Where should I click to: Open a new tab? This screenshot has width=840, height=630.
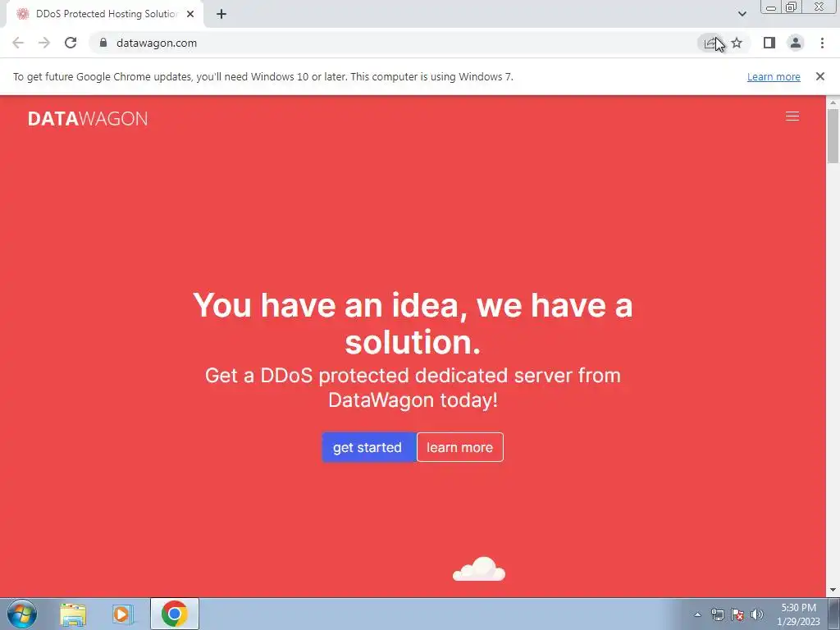click(x=221, y=14)
